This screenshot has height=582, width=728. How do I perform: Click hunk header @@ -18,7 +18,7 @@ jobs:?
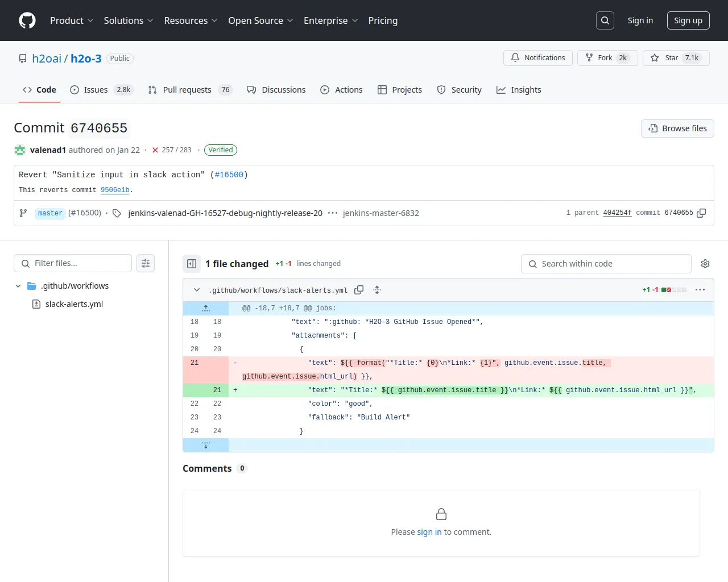(289, 308)
